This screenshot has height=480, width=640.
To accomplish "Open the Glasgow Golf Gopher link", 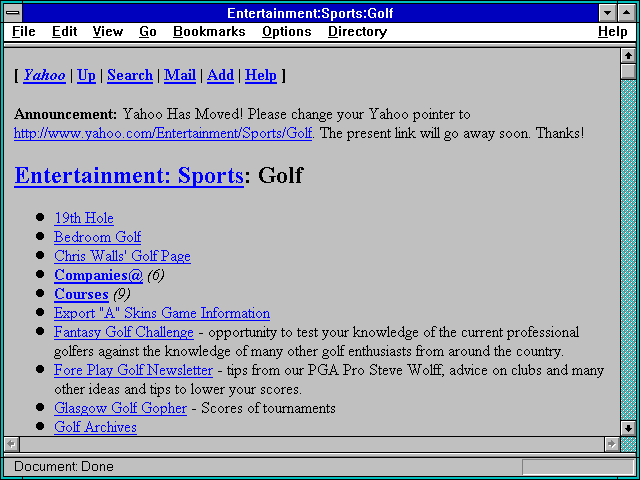I will pyautogui.click(x=120, y=408).
